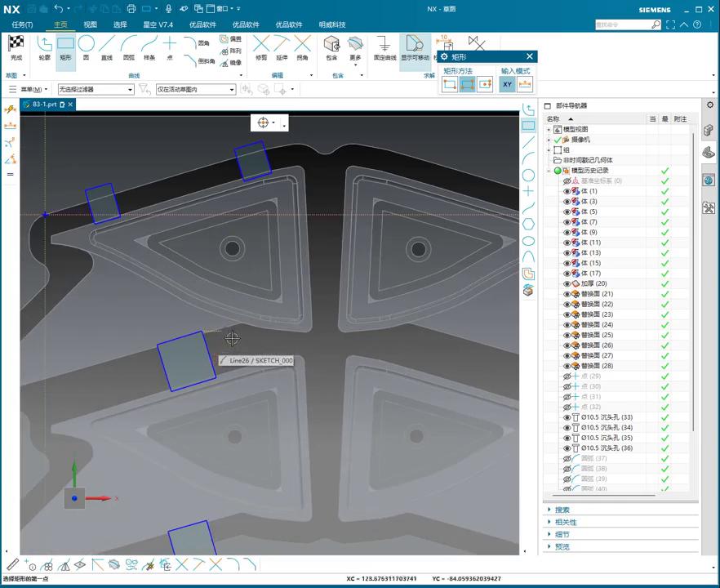
Task: Select the polygon tool in the vertical toolbar
Action: [528, 224]
